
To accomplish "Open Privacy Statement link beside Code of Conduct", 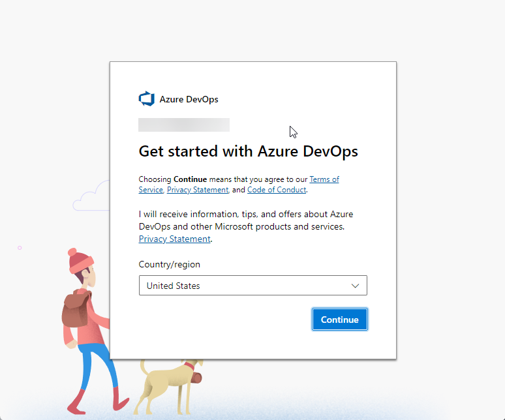I will [198, 190].
